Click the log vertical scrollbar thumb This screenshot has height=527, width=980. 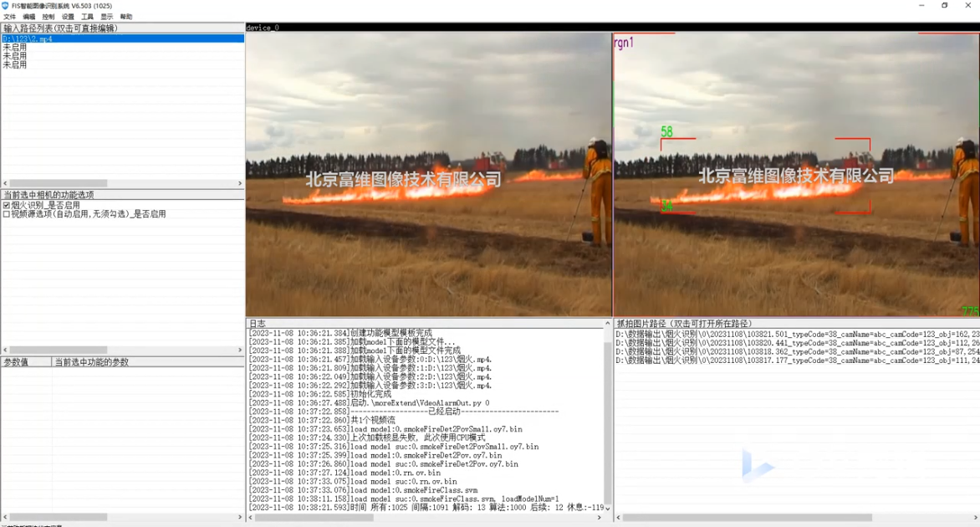[x=608, y=422]
